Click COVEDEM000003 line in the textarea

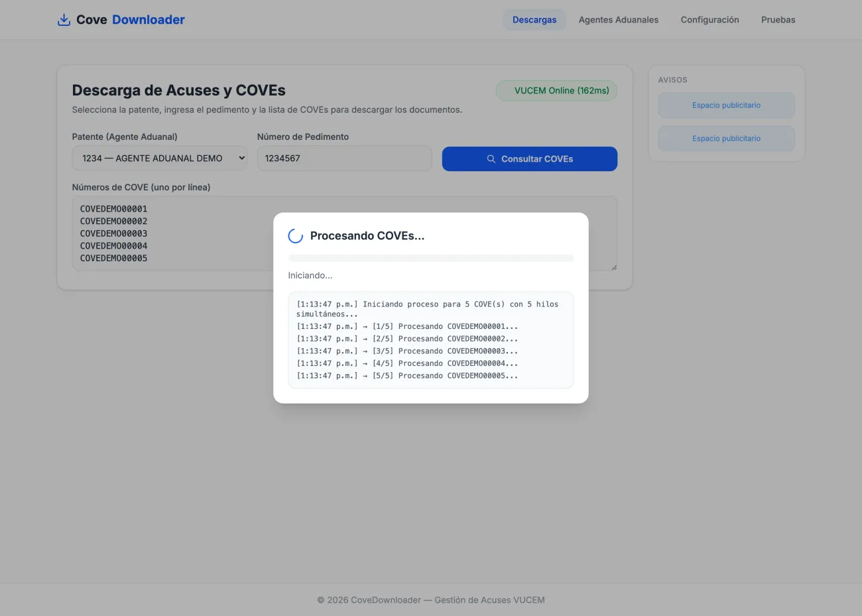click(114, 233)
